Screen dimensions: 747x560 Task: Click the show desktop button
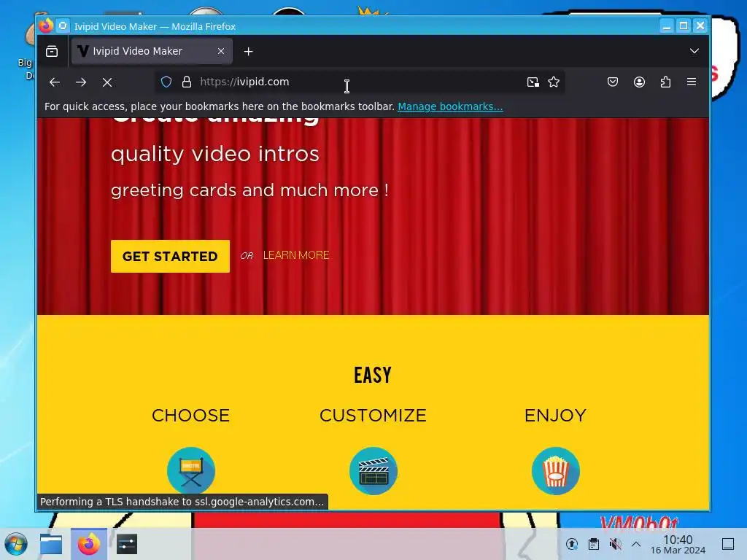[728, 544]
